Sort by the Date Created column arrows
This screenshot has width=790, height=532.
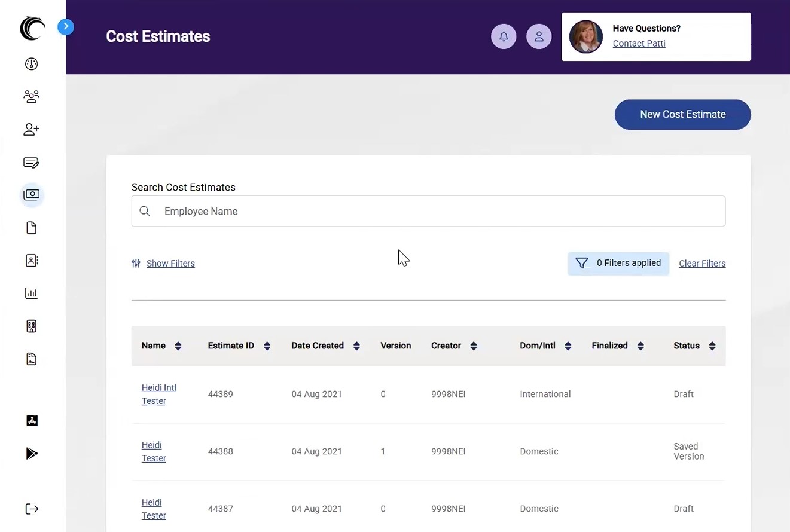click(356, 346)
